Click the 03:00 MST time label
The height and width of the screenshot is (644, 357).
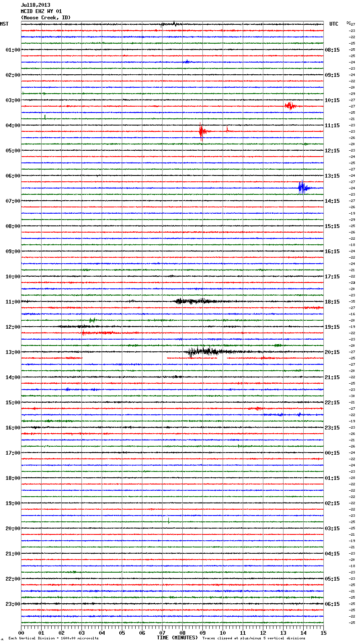click(x=13, y=100)
